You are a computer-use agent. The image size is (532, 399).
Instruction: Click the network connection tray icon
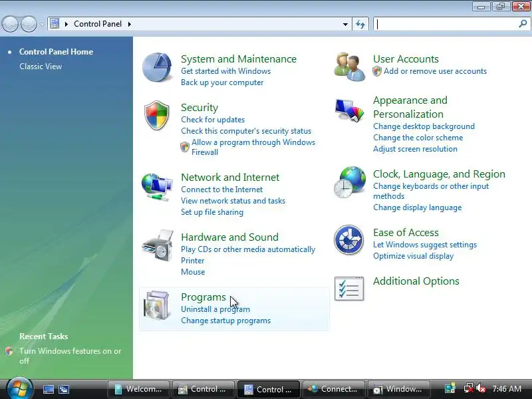(469, 388)
